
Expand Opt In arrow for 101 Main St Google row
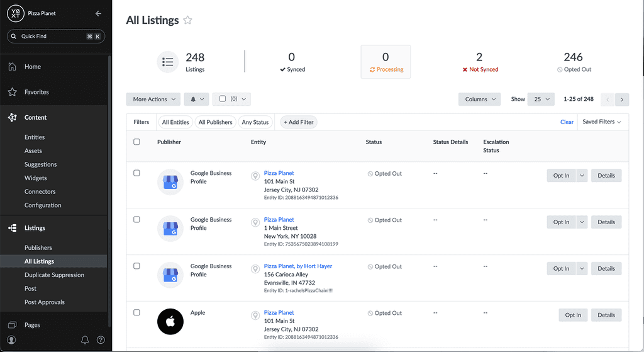coord(582,176)
